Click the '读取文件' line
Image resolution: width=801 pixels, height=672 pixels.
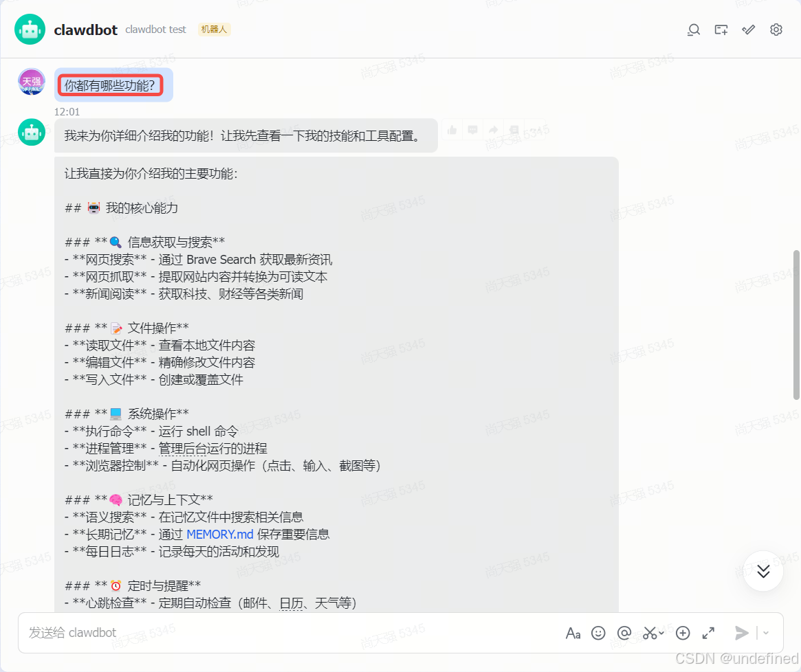160,345
